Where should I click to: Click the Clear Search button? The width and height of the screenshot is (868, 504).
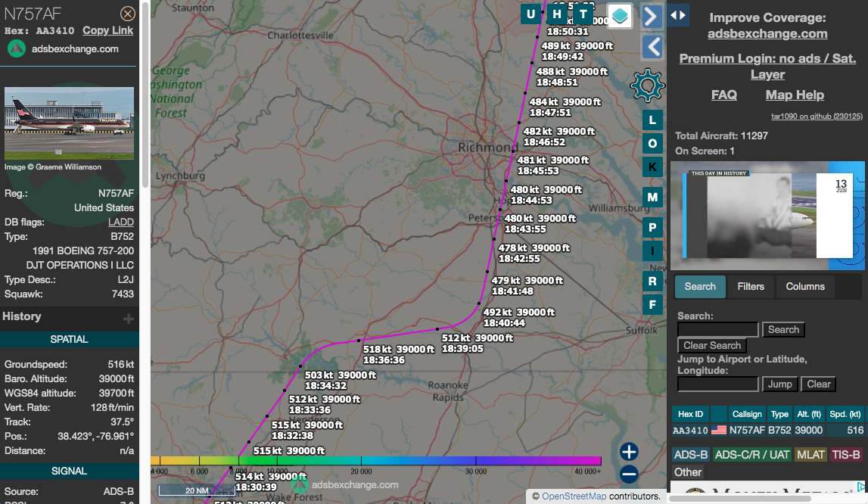click(x=712, y=346)
